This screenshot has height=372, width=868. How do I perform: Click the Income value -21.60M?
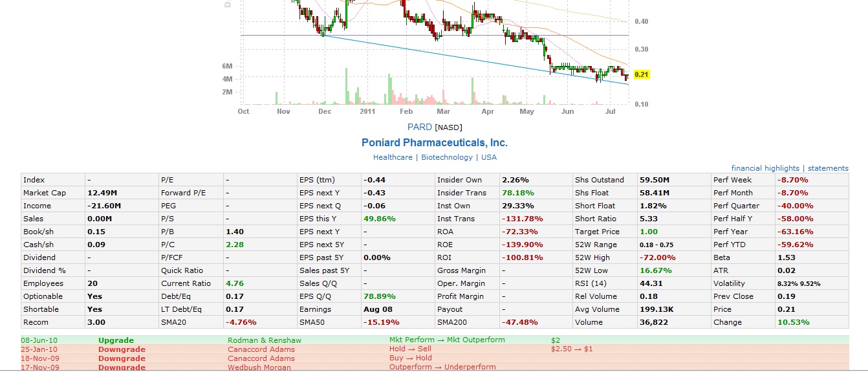coord(104,206)
